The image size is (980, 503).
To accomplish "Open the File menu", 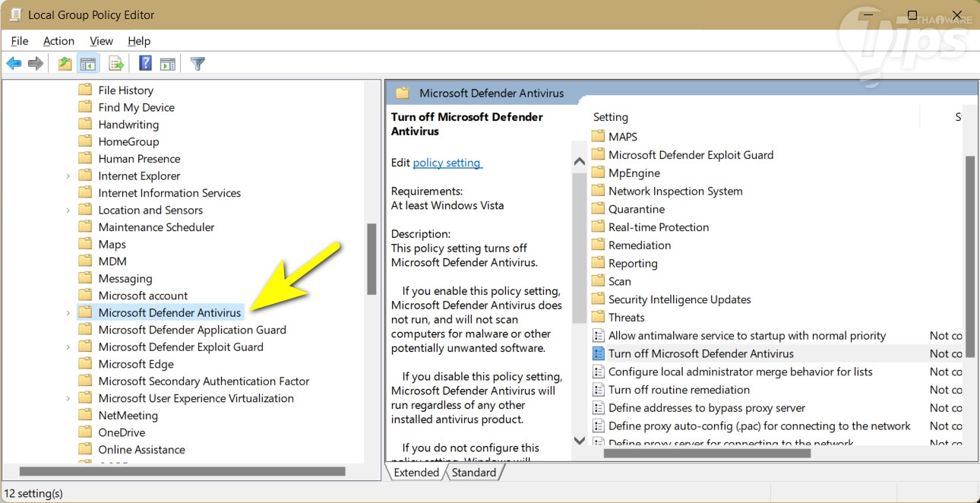I will pyautogui.click(x=20, y=41).
